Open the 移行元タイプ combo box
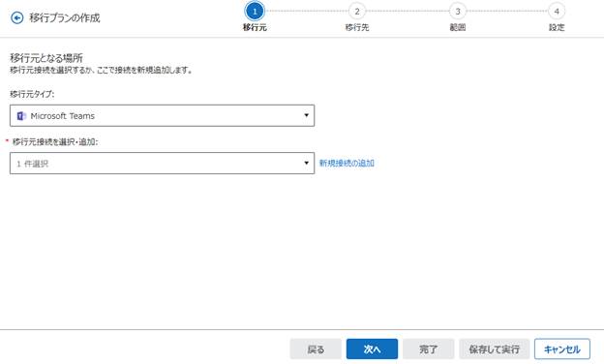Screen dimensions: 604x364 [x=163, y=115]
